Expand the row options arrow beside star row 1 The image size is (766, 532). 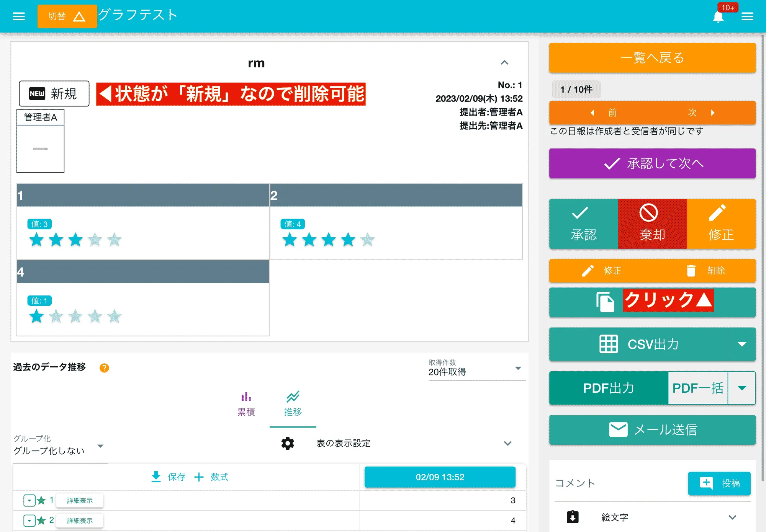pyautogui.click(x=29, y=500)
